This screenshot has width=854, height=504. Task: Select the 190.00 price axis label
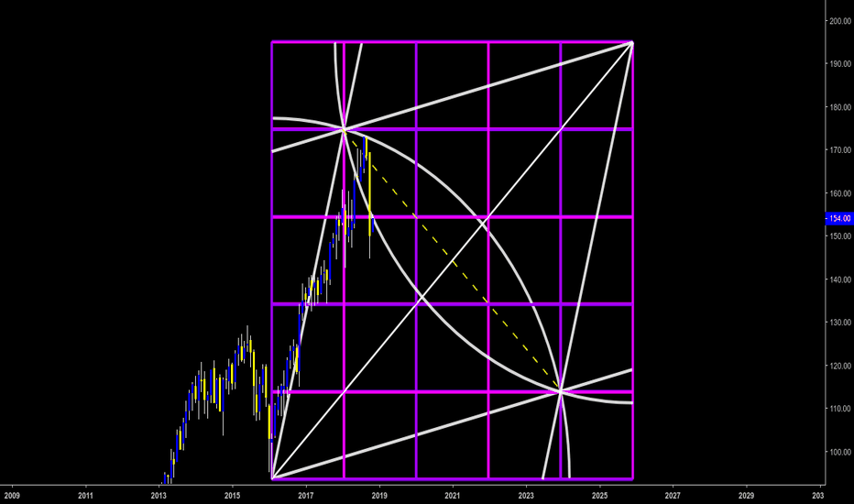[x=840, y=64]
